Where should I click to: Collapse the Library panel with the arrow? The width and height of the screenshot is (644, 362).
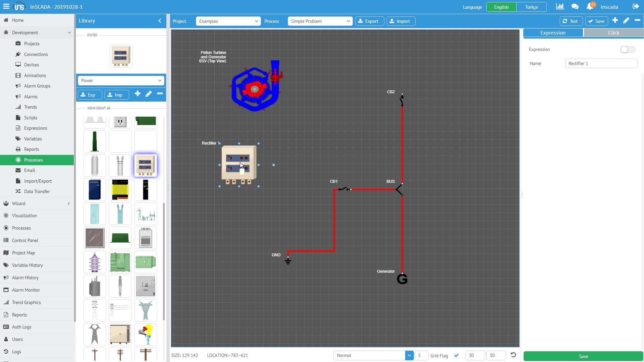tap(160, 21)
